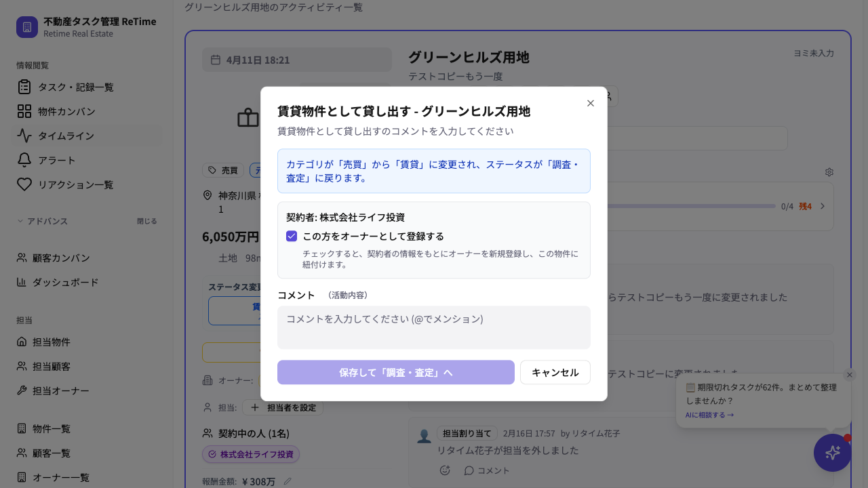Click コメント under 担当割り当て activity
Viewport: 868px width, 488px height.
pos(487,470)
